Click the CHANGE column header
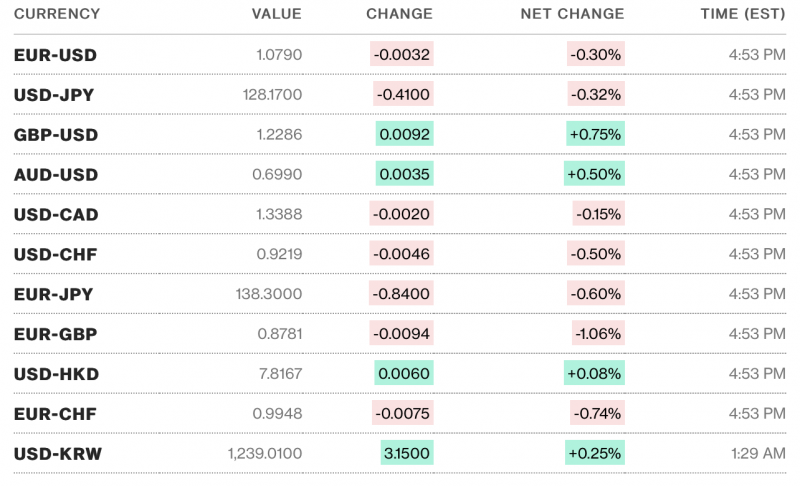The height and width of the screenshot is (486, 800). pyautogui.click(x=400, y=14)
